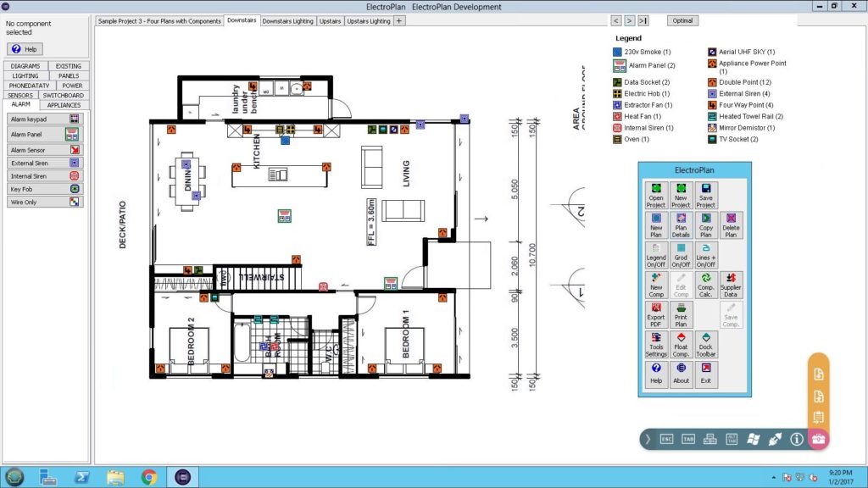Screen dimensions: 868x488
Task: Export the plan using Export PDF
Action: [656, 314]
